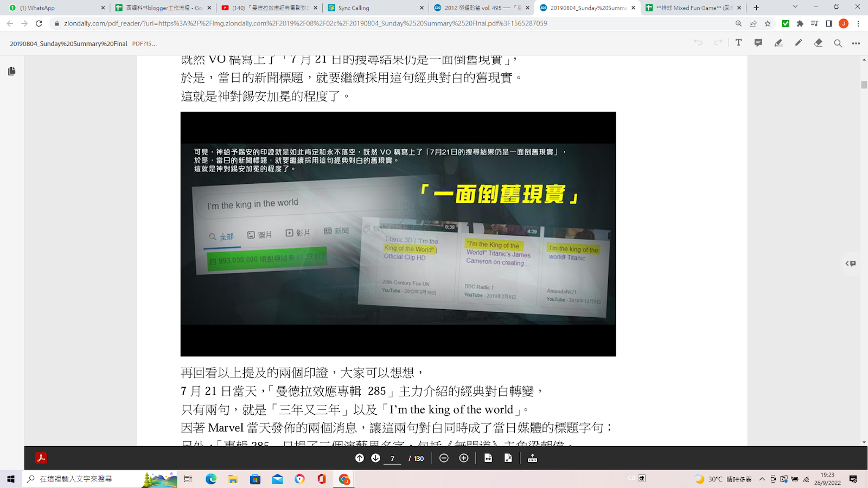The image size is (868, 488).
Task: Click the share this page icon
Action: pos(753,23)
